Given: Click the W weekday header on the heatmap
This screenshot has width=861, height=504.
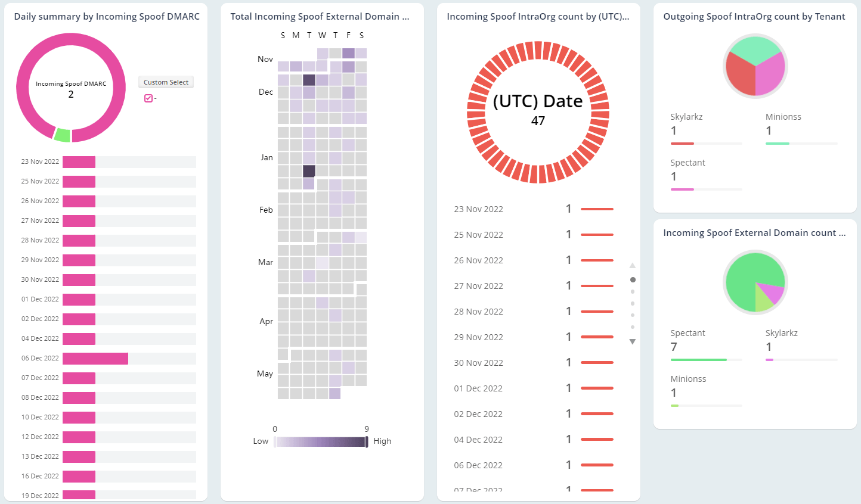Looking at the screenshot, I should [x=322, y=35].
